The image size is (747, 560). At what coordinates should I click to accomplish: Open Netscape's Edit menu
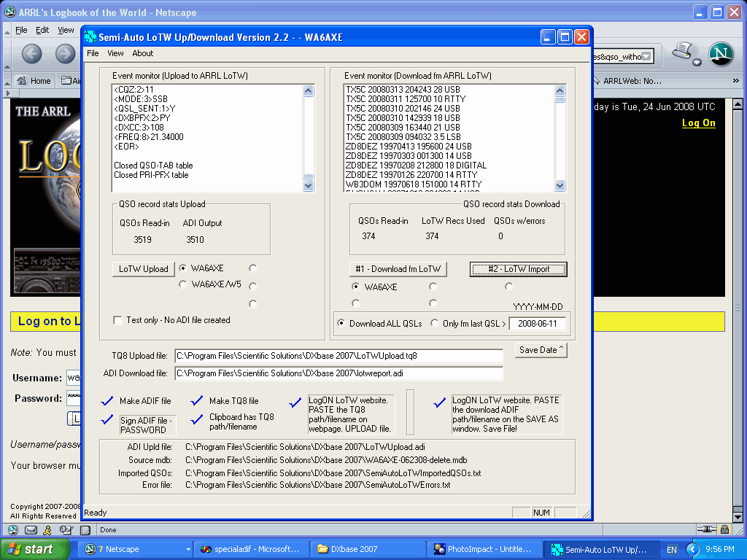coord(42,30)
